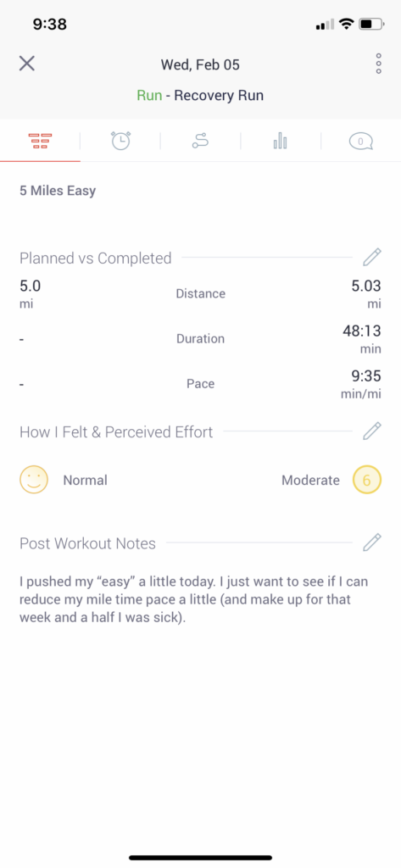The width and height of the screenshot is (401, 868).
Task: Switch to the stopwatch laps tab
Action: pyautogui.click(x=120, y=142)
